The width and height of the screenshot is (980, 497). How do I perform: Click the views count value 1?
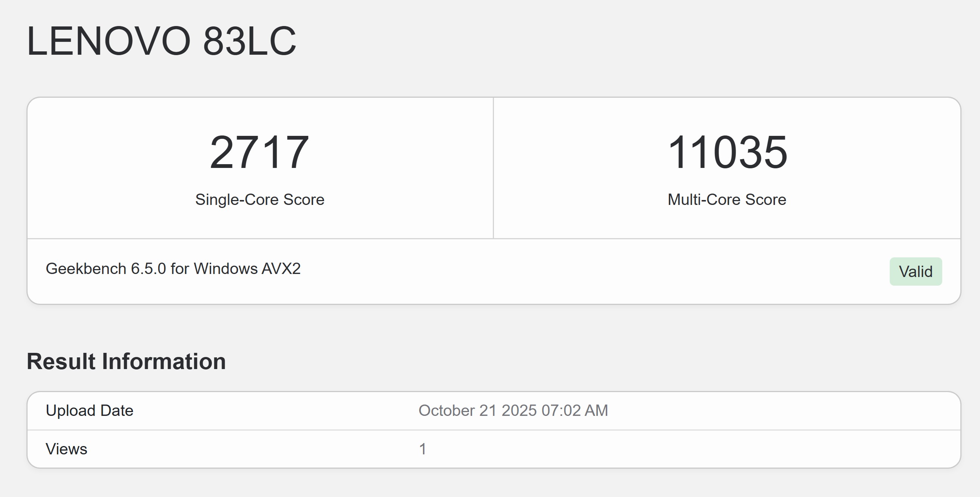(423, 449)
